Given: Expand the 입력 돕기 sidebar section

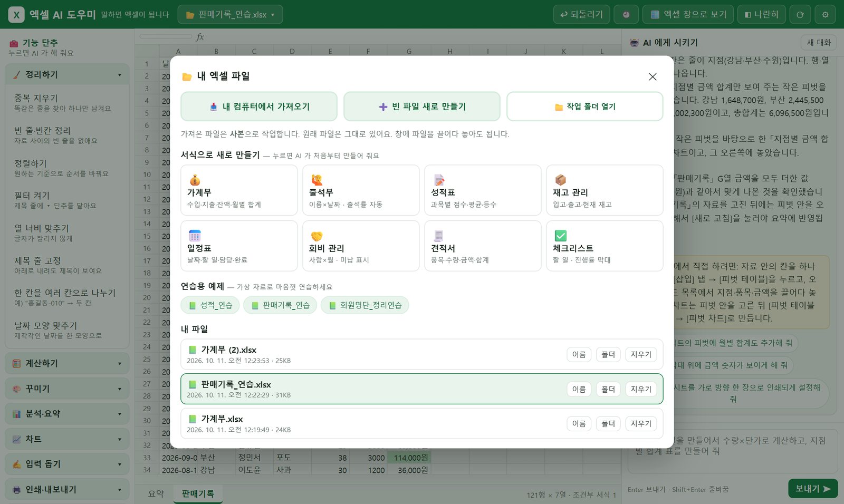Looking at the screenshot, I should tap(67, 464).
